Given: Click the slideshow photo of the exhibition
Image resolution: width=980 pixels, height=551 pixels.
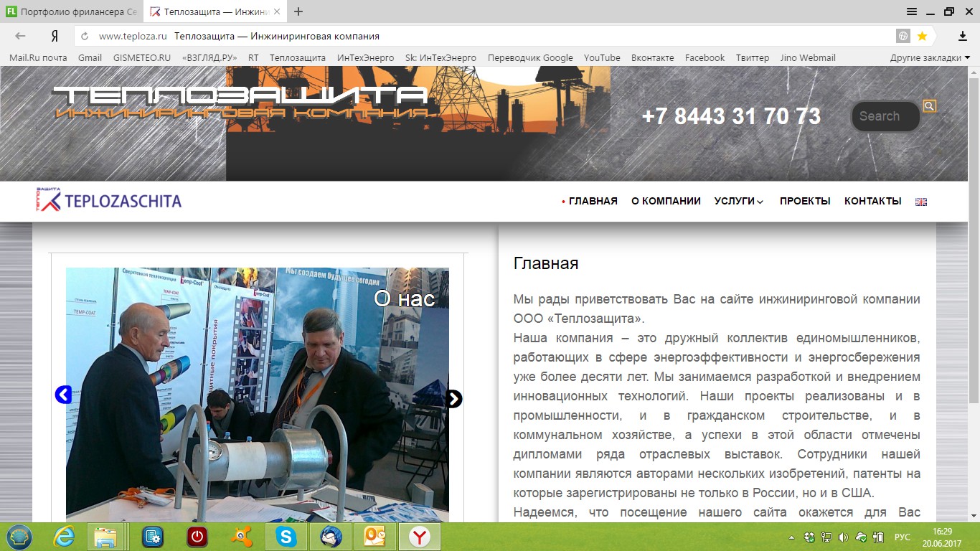Looking at the screenshot, I should tap(258, 395).
